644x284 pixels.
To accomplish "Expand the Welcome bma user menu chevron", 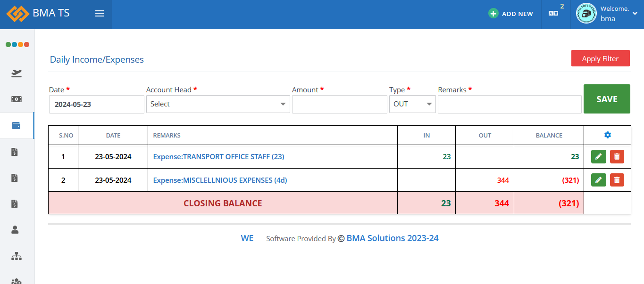I will tap(635, 14).
